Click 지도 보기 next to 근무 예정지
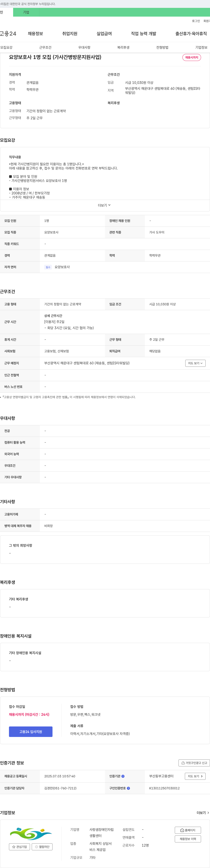The height and width of the screenshot is (868, 210). (196, 363)
